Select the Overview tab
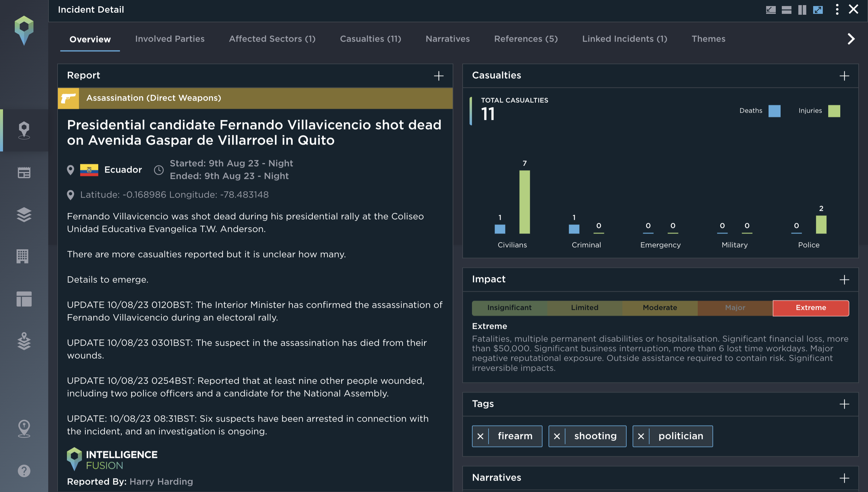The height and width of the screenshot is (492, 868). coord(90,39)
